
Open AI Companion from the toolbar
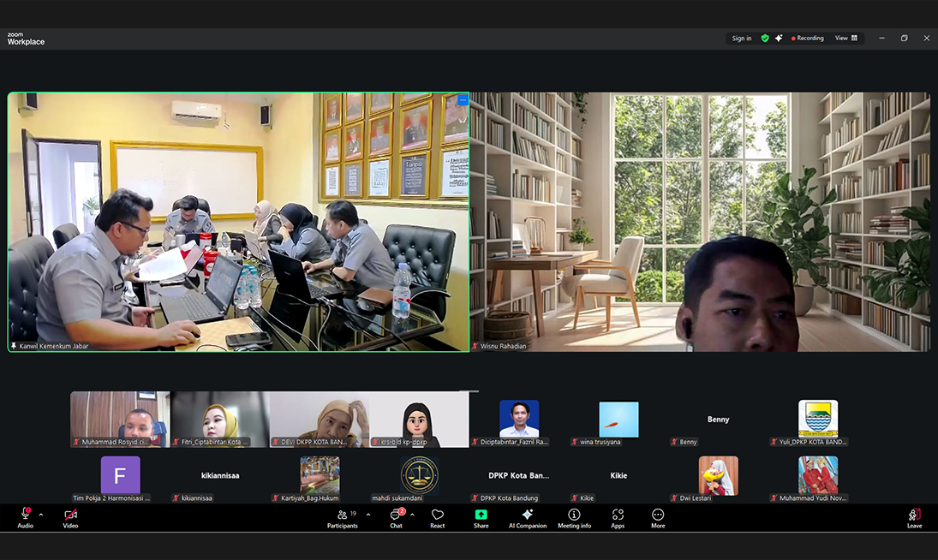click(x=528, y=517)
